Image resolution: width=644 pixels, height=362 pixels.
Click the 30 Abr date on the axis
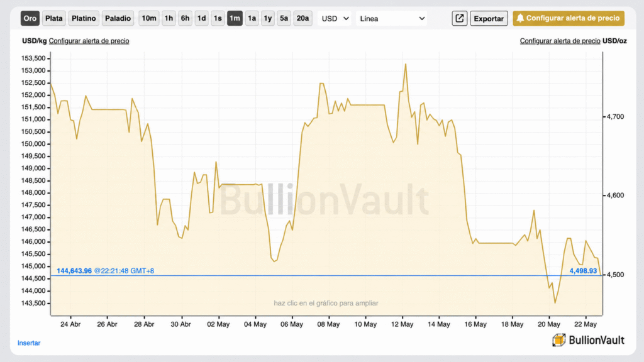(180, 324)
